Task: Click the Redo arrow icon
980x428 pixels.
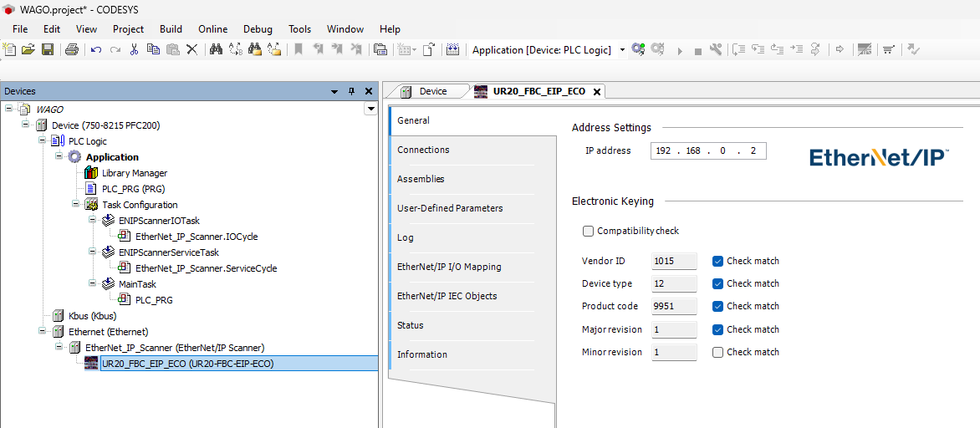Action: pos(115,49)
